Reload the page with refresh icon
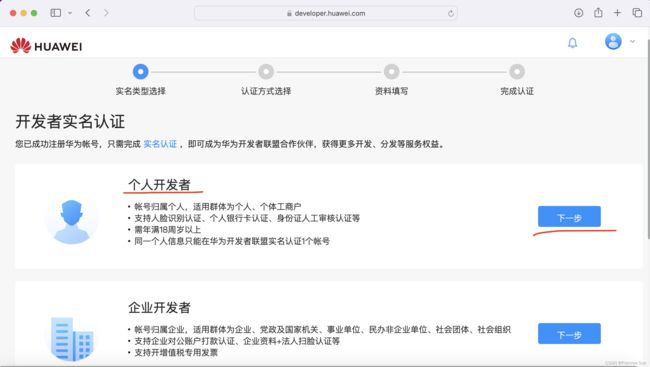The width and height of the screenshot is (650, 367). tap(451, 14)
